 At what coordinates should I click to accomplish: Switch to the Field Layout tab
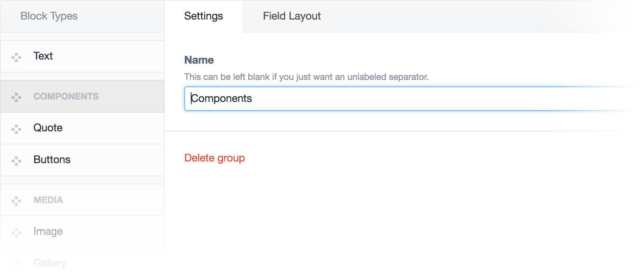292,16
